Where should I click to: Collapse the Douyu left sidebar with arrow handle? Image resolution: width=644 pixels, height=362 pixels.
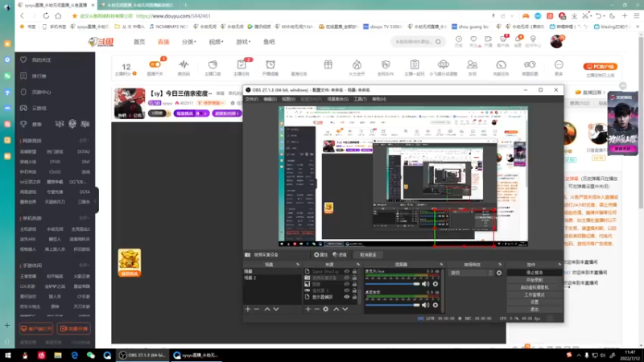[x=97, y=200]
